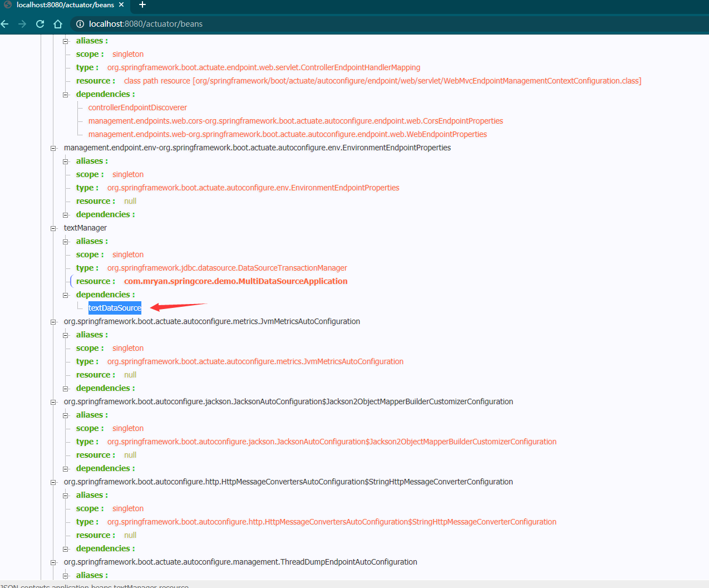
Task: Click the browser back arrow
Action: (x=5, y=24)
